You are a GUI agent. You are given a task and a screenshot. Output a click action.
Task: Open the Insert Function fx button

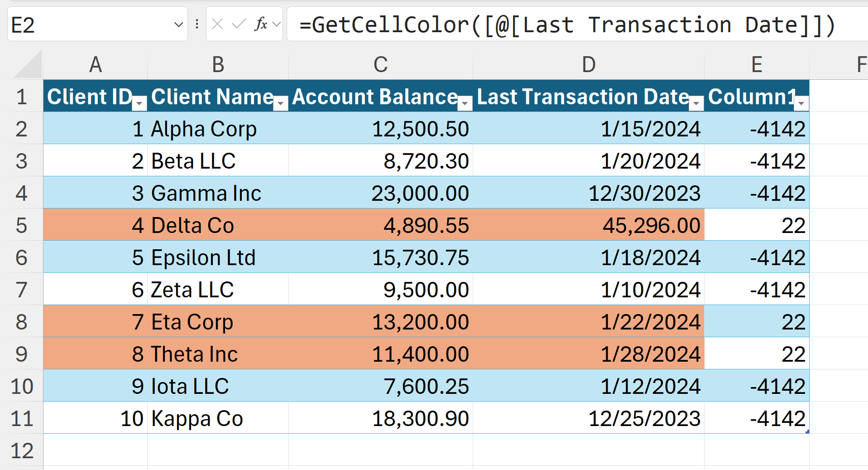(x=261, y=24)
